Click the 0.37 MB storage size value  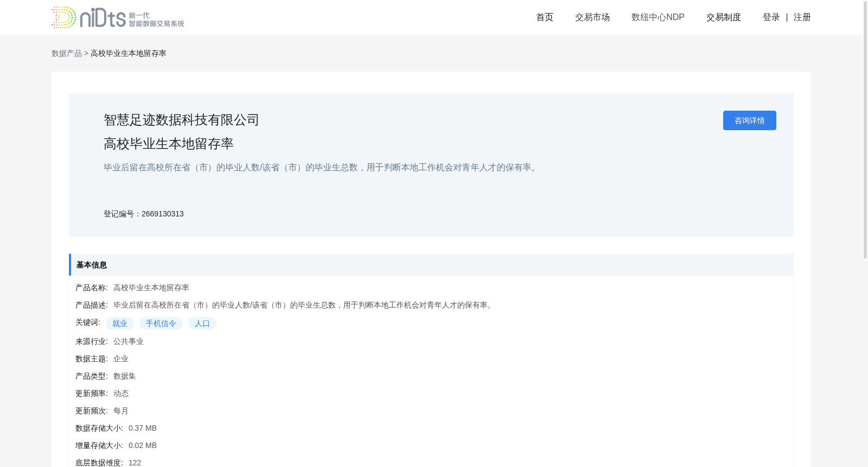(x=143, y=428)
